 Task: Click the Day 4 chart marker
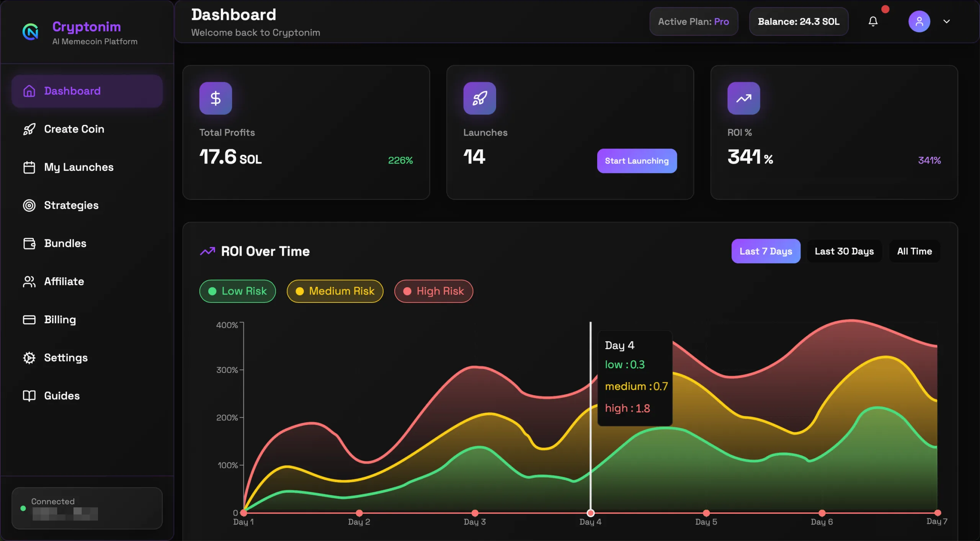point(591,513)
